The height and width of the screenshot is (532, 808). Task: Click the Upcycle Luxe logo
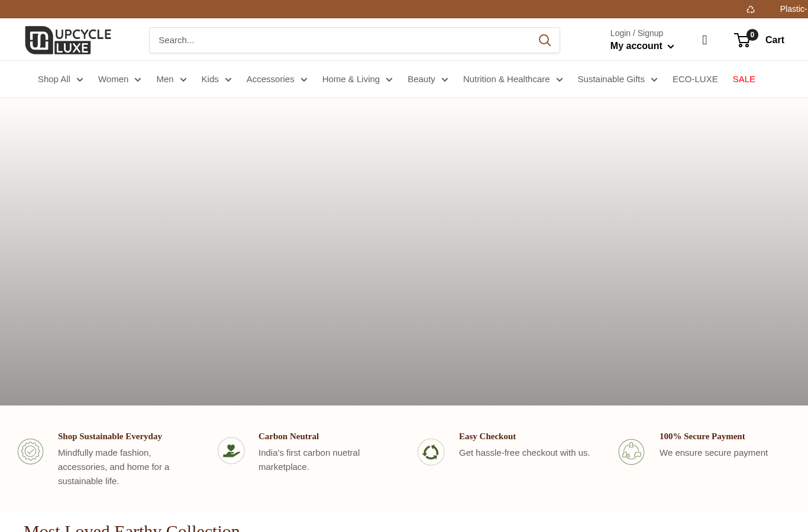point(68,40)
